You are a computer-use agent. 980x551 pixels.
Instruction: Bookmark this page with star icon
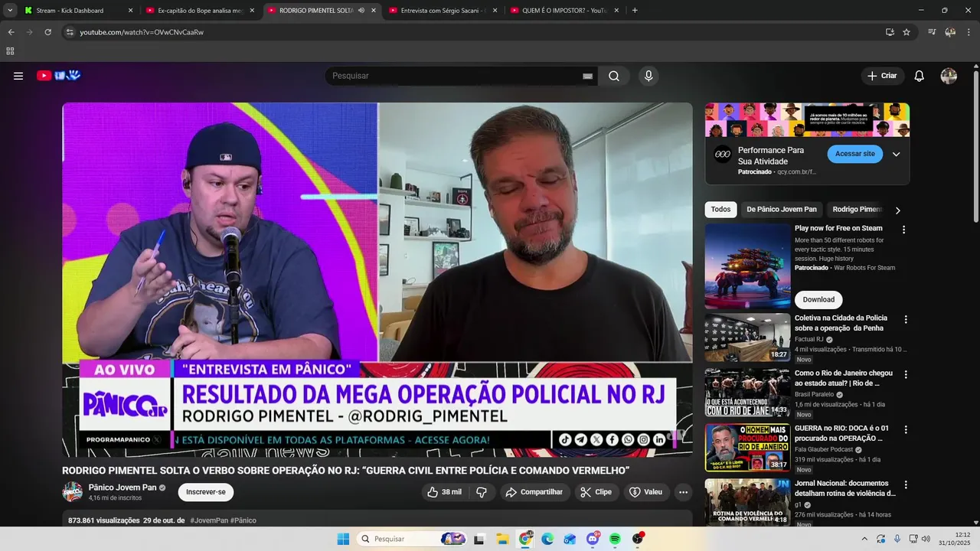click(906, 32)
